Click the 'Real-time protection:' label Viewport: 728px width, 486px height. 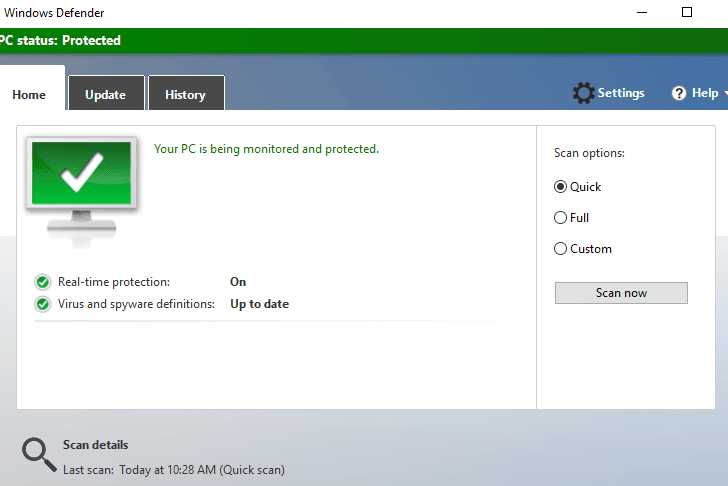tap(114, 282)
